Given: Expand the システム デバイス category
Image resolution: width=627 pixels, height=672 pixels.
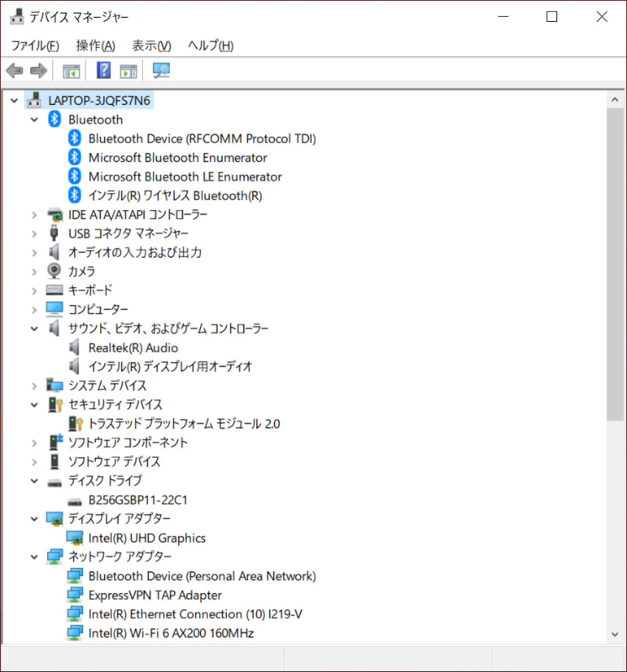Looking at the screenshot, I should [34, 386].
